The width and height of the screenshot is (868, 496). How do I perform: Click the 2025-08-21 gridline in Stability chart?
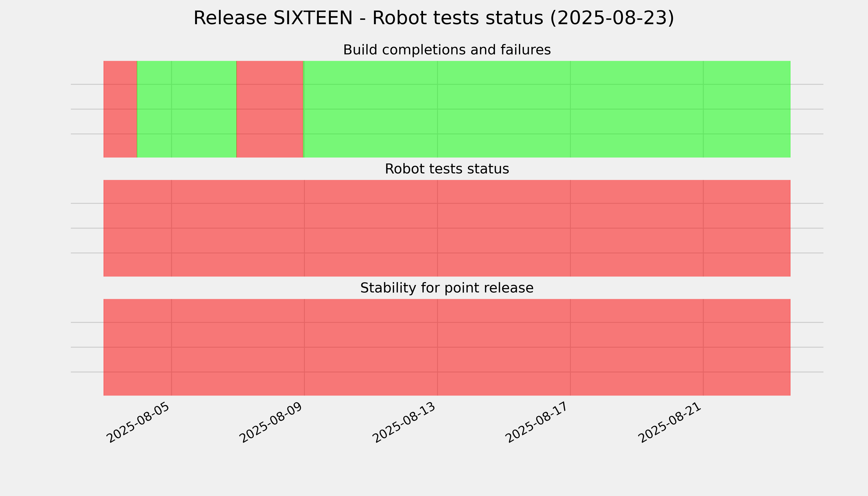(x=703, y=347)
